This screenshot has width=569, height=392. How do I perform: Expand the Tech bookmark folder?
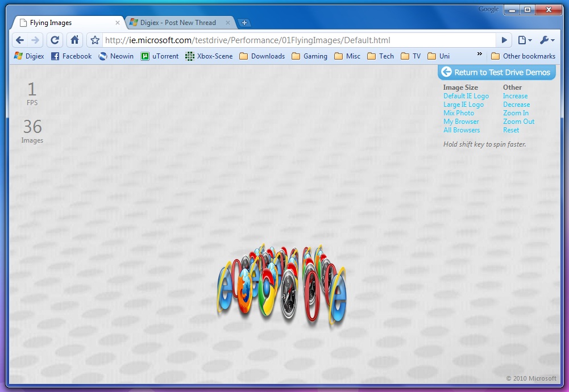coord(380,56)
